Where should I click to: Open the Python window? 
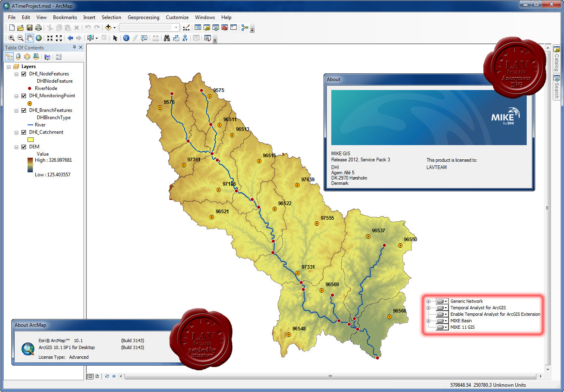(x=234, y=28)
